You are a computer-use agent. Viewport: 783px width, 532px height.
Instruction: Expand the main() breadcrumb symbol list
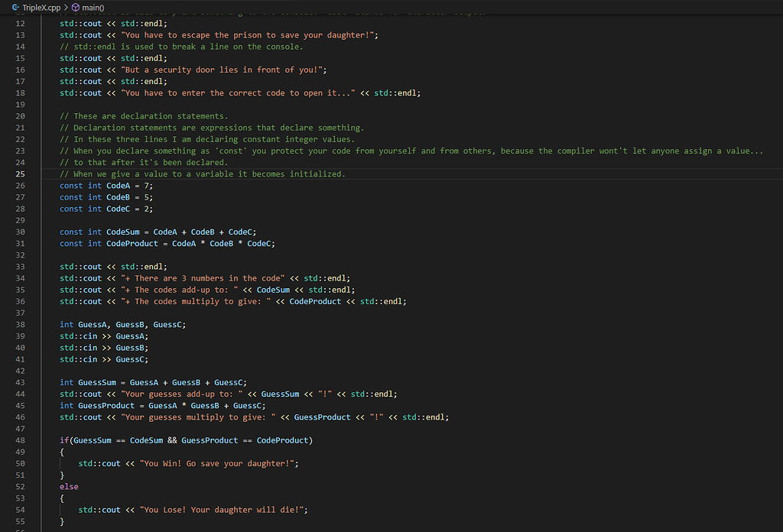pyautogui.click(x=93, y=7)
